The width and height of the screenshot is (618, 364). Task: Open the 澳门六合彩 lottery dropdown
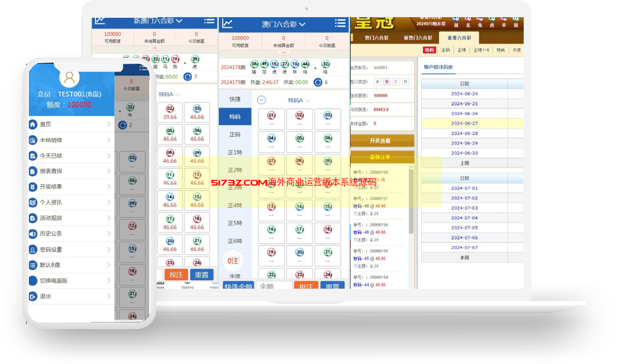coord(284,24)
